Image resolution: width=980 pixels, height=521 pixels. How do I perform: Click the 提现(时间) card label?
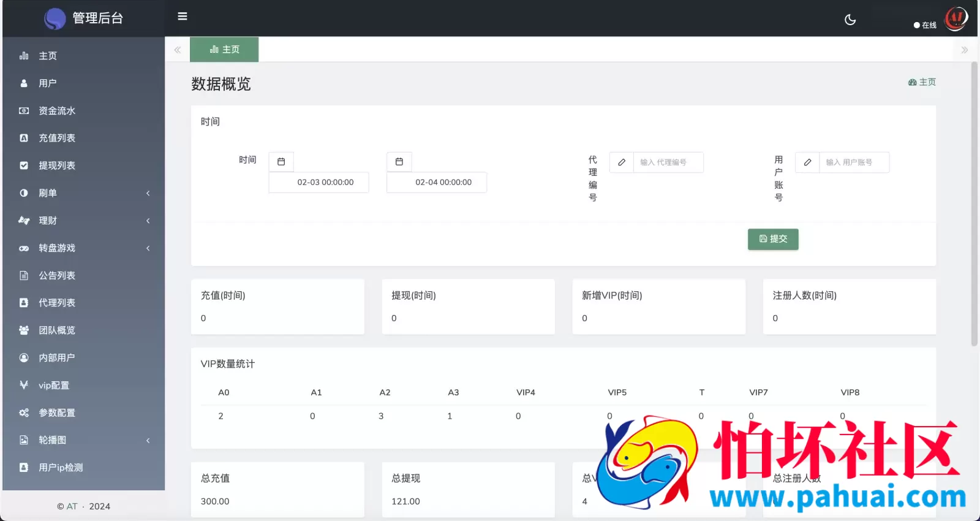pyautogui.click(x=413, y=295)
